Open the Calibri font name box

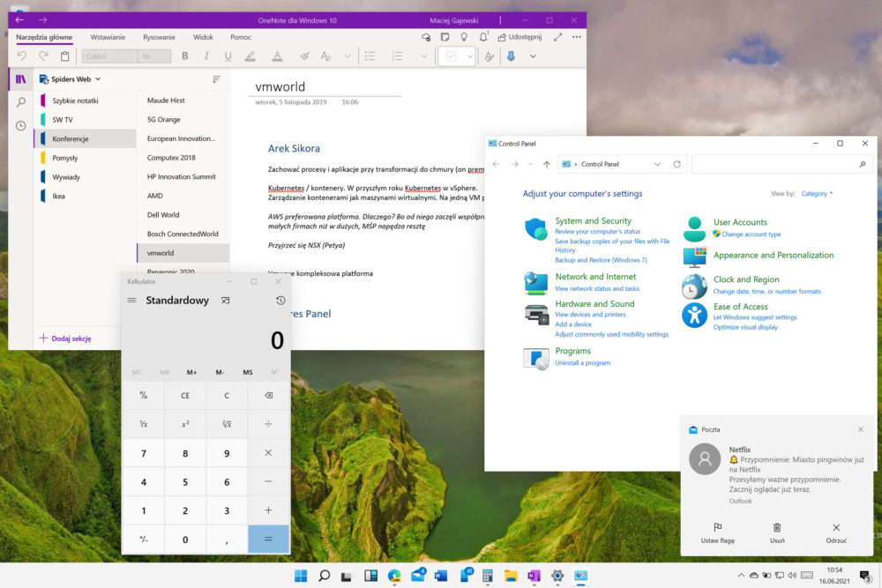[x=109, y=56]
